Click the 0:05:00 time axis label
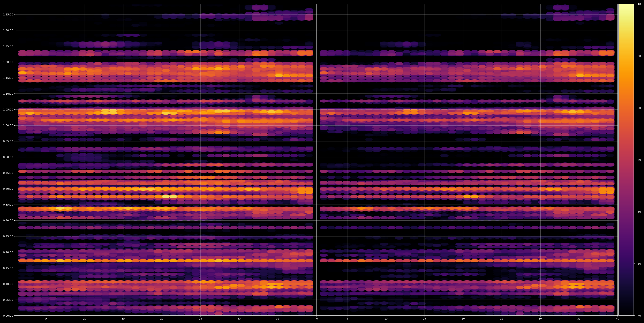This screenshot has height=323, width=644. [x=8, y=300]
